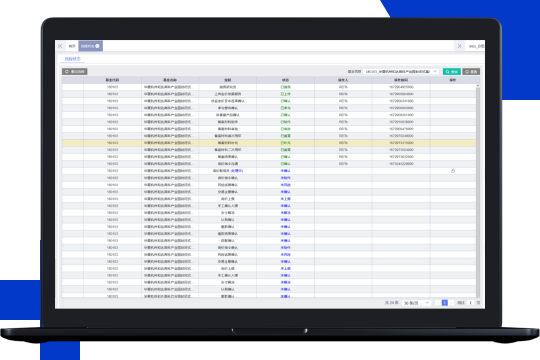The image size is (540, 360).
Task: Click the green search button
Action: click(451, 72)
